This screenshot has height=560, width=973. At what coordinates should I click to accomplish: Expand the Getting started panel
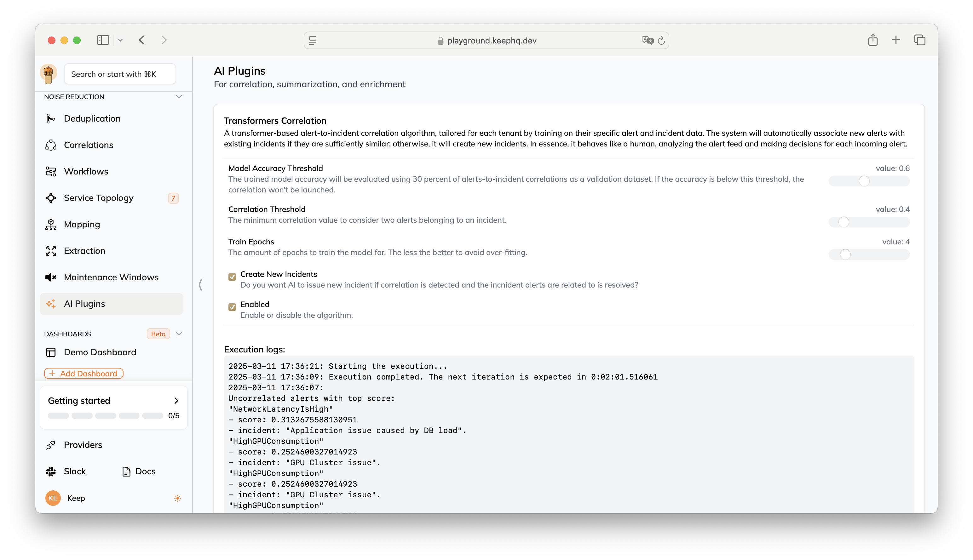(176, 401)
